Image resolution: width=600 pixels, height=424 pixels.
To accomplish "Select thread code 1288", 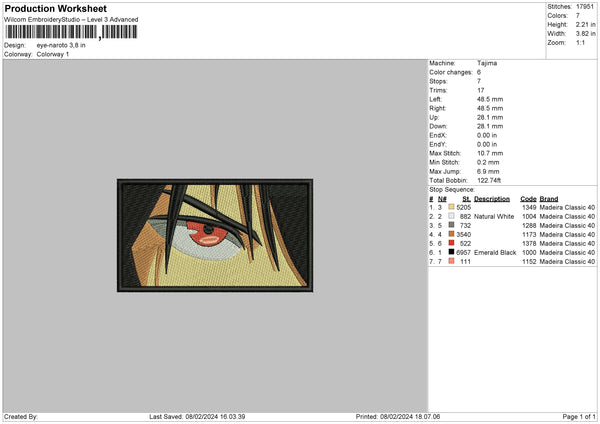I will click(x=529, y=225).
